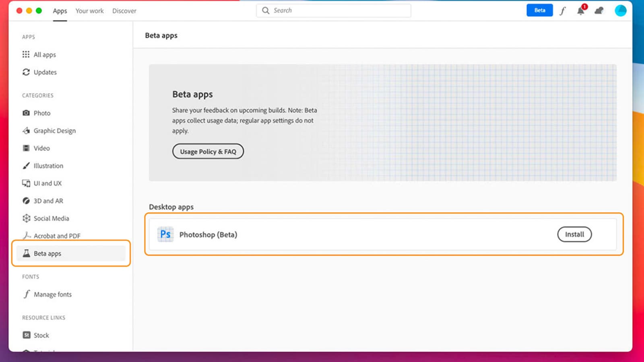Viewport: 644px width, 362px height.
Task: Select the Beta apps sidebar label
Action: point(47,254)
